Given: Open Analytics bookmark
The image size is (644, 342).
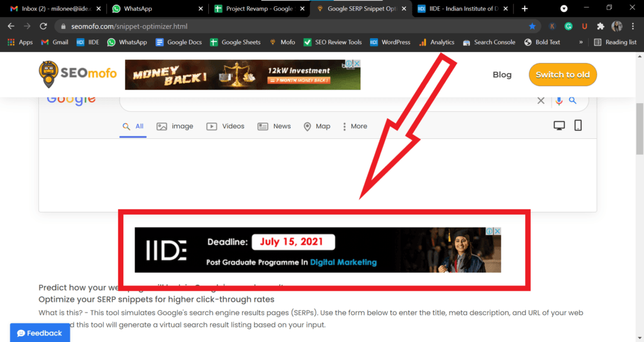Looking at the screenshot, I should pos(436,42).
